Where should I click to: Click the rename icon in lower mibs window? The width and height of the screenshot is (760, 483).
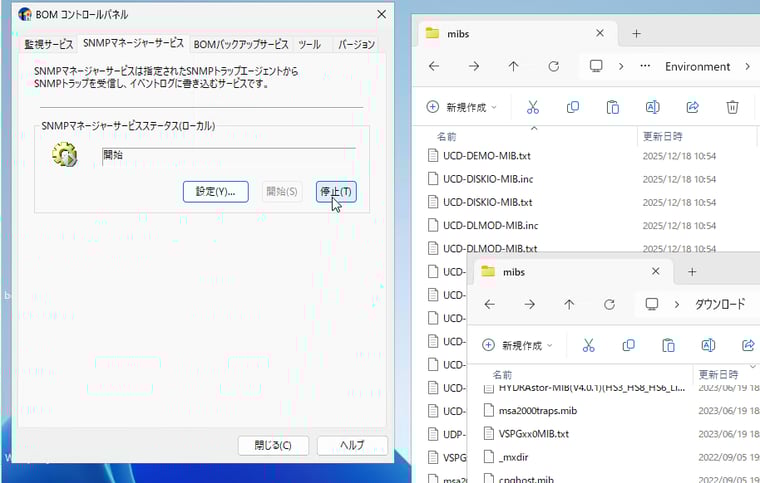point(708,345)
